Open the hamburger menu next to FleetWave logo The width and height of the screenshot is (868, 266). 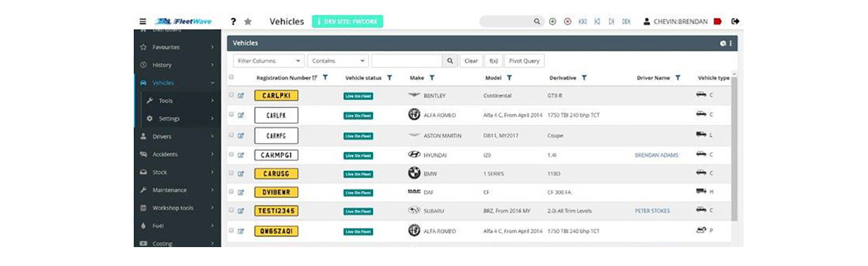pos(143,22)
